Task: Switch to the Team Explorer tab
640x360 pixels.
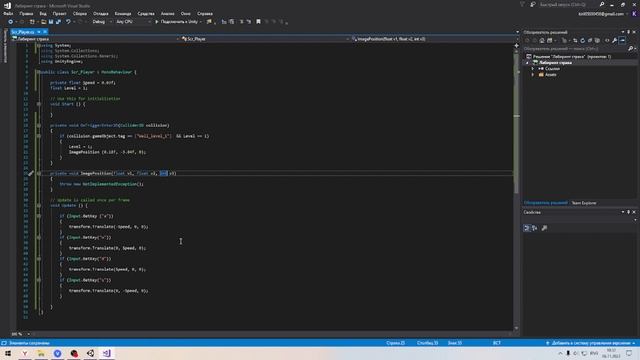Action: click(584, 203)
